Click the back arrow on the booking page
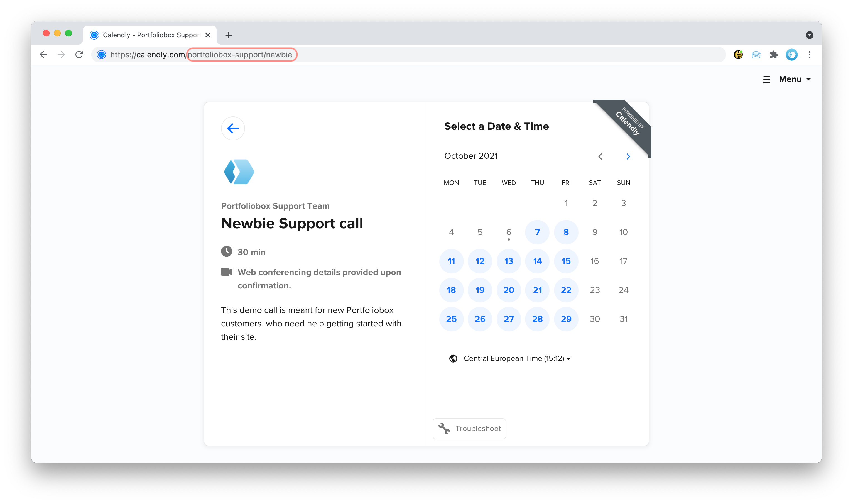Image resolution: width=853 pixels, height=504 pixels. click(x=233, y=128)
